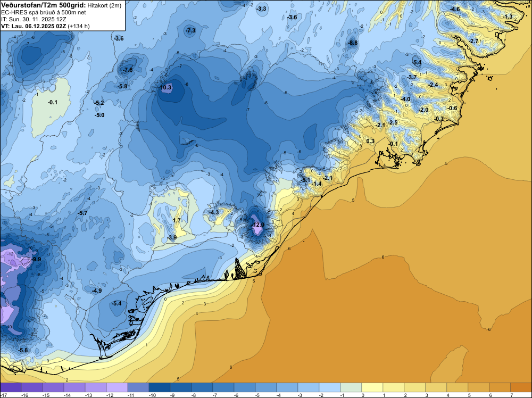Image resolution: width=532 pixels, height=398 pixels.
Task: Click the -0.7 temperature reading
Action: [x=439, y=119]
